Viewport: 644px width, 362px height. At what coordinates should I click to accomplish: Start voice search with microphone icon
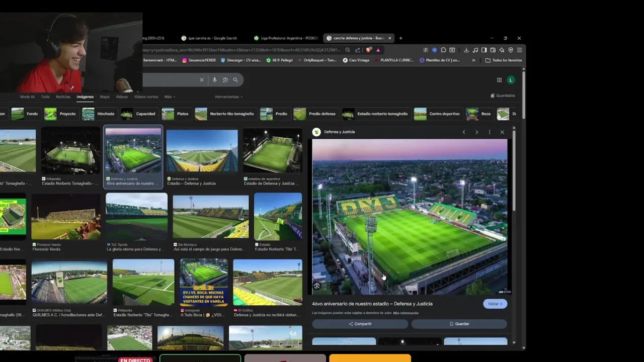click(214, 79)
